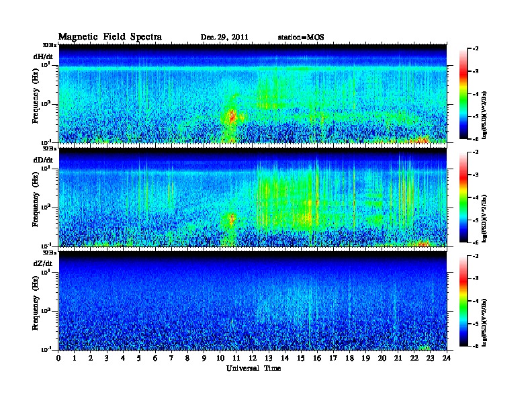The width and height of the screenshot is (532, 411).
Task: Click the PSD units label beside dD/dt color bar
Action: pos(485,218)
